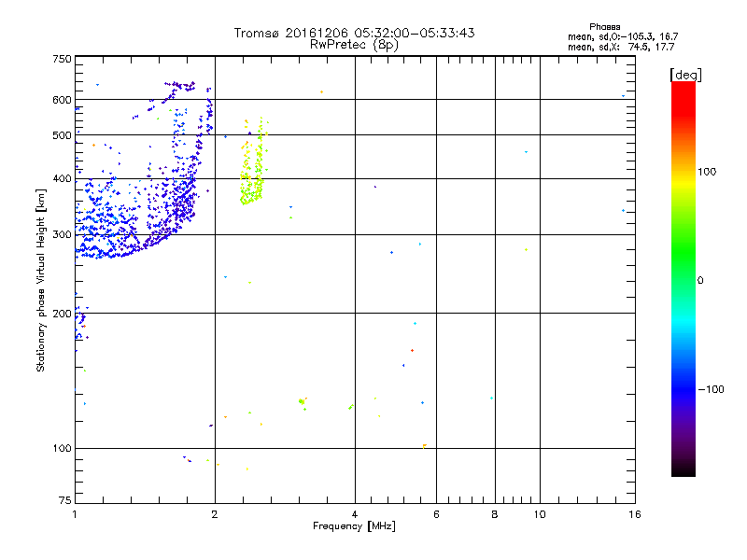Click the x-axis tick label '16'
The width and height of the screenshot is (747, 560).
click(635, 514)
